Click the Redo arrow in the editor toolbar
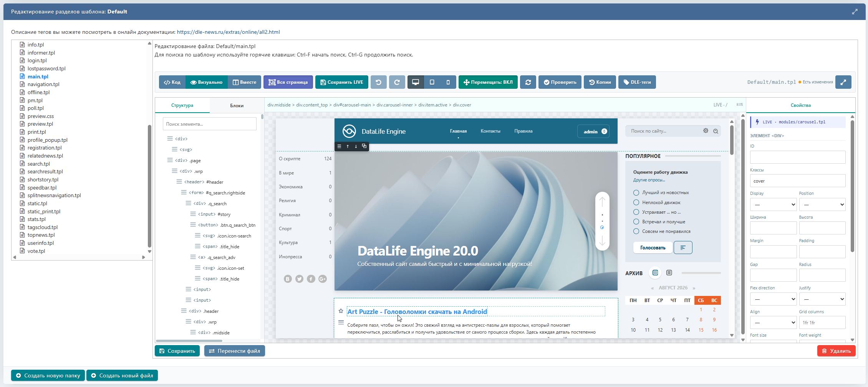The width and height of the screenshot is (868, 387). tap(397, 82)
